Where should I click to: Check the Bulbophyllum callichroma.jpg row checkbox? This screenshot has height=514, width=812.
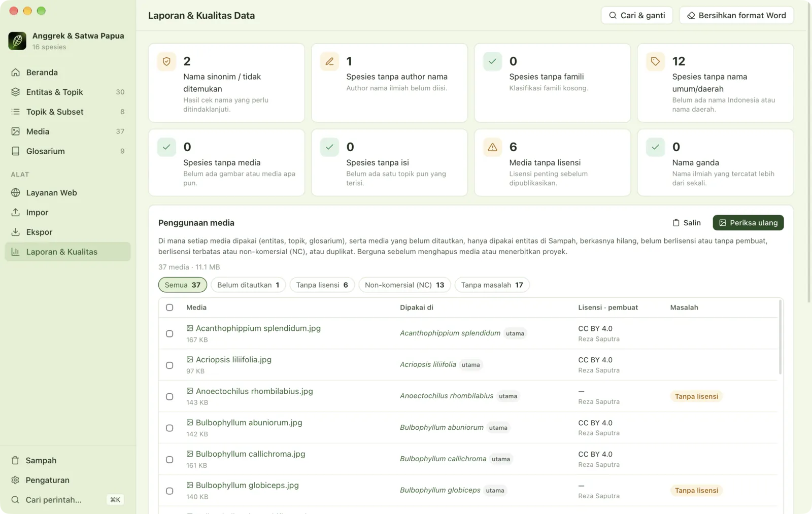click(170, 460)
